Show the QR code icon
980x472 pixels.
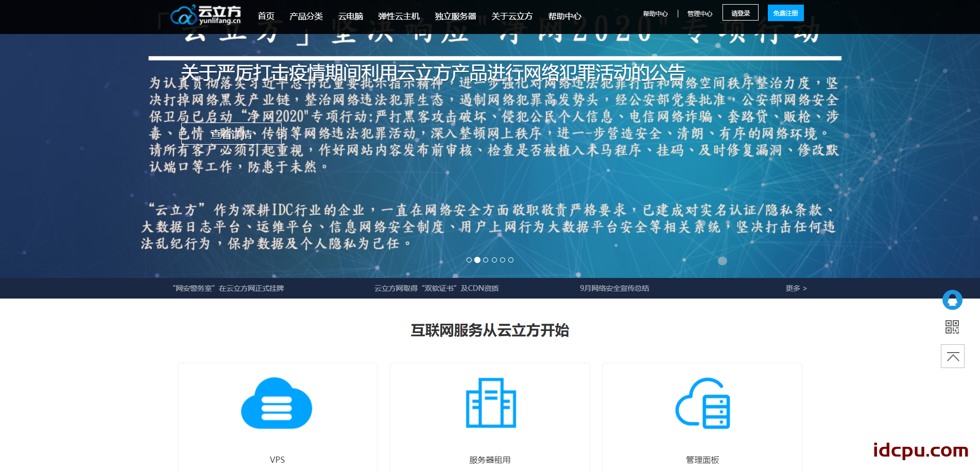pyautogui.click(x=952, y=327)
